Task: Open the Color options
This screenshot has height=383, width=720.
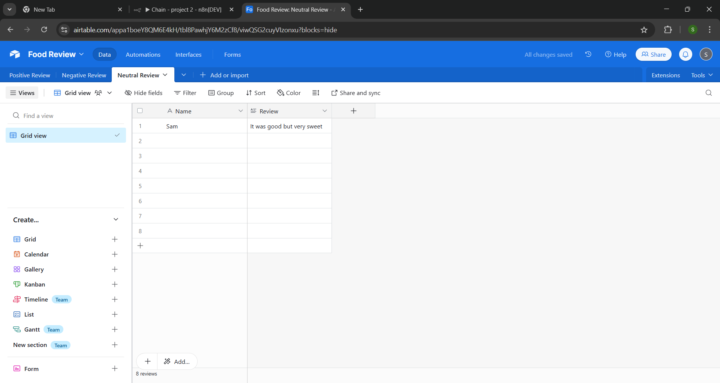Action: click(289, 93)
